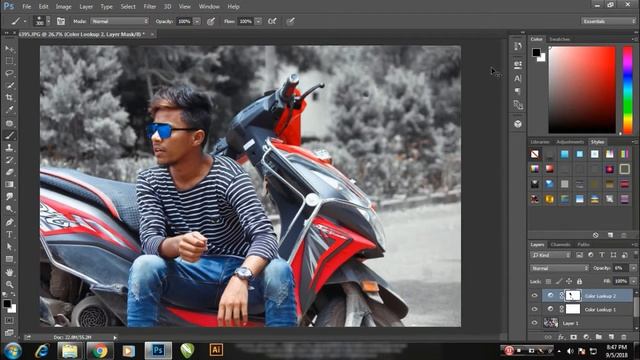Open the Essentials workspace dropdown

(608, 21)
